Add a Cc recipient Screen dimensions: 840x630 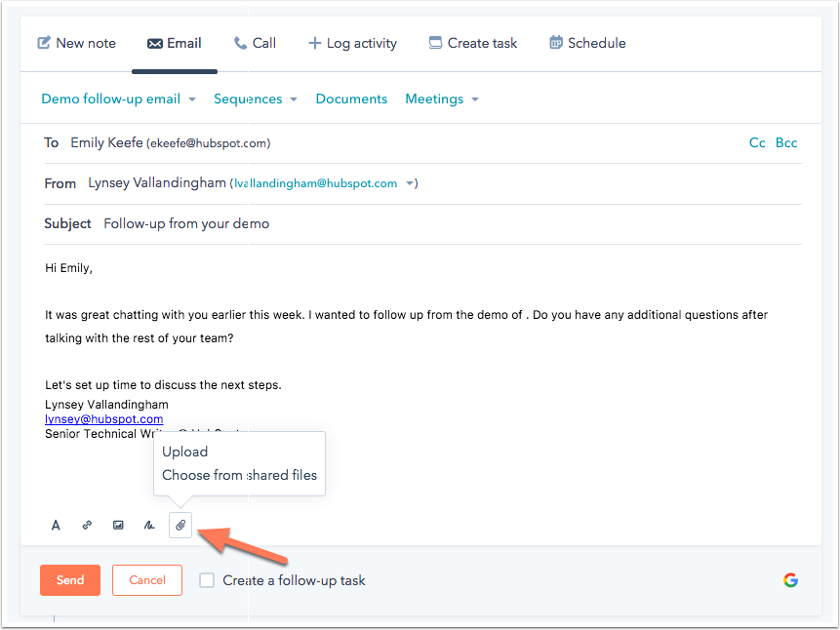tap(757, 143)
